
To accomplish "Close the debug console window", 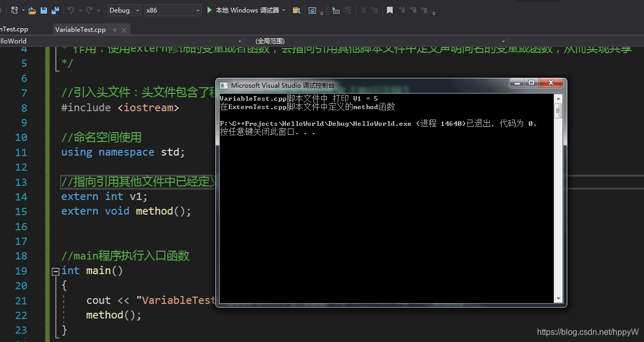I will tap(551, 82).
